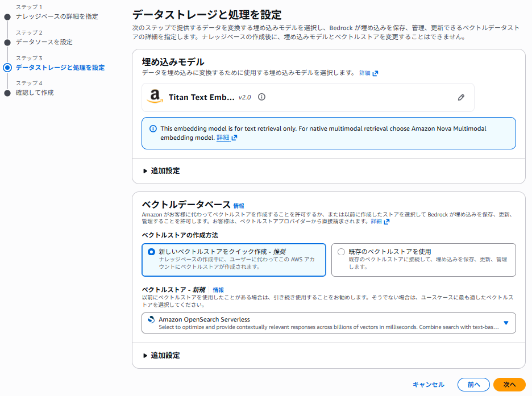
Task: Open 情報 link next to ベクトルデータベース
Action: [239, 206]
